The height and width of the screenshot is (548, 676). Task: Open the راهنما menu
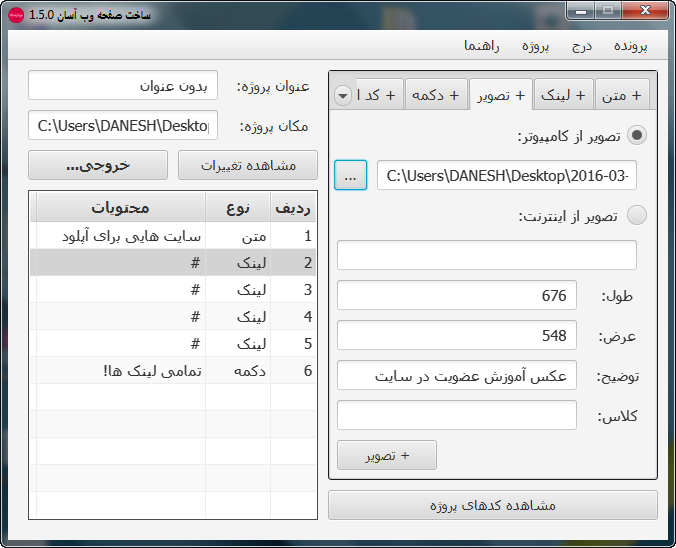(x=482, y=46)
